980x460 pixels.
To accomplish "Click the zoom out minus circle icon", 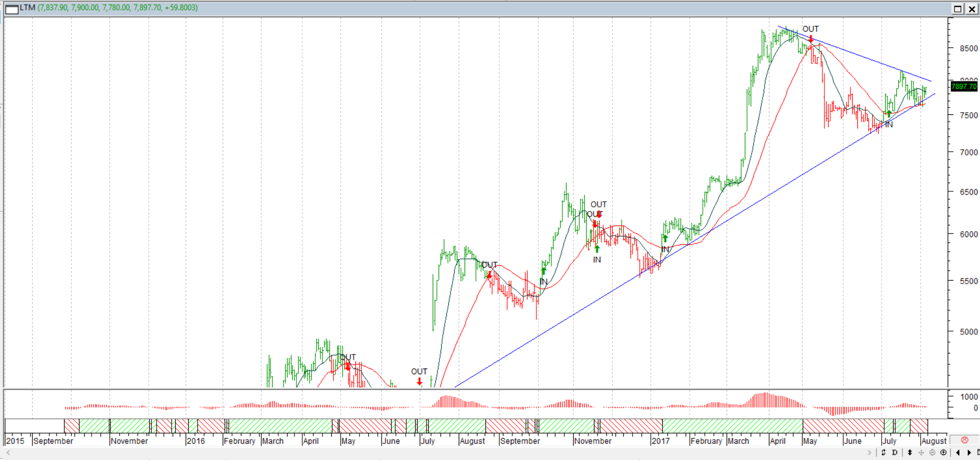I will (x=932, y=452).
